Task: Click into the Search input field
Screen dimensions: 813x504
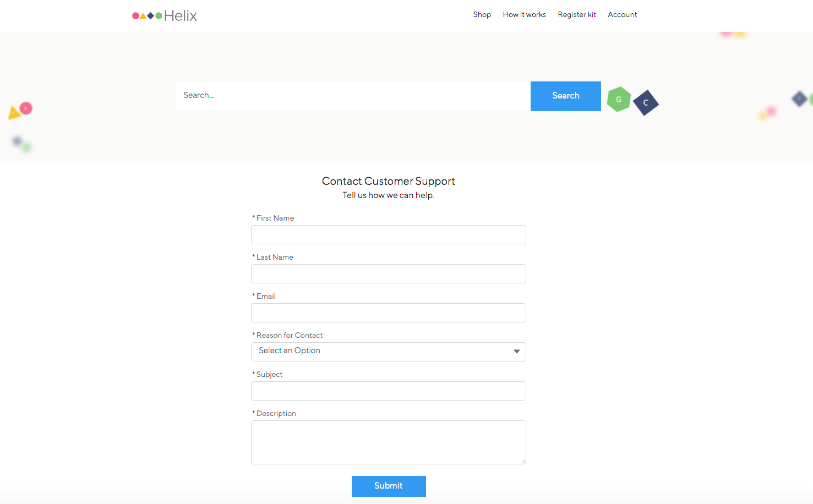Action: tap(352, 96)
